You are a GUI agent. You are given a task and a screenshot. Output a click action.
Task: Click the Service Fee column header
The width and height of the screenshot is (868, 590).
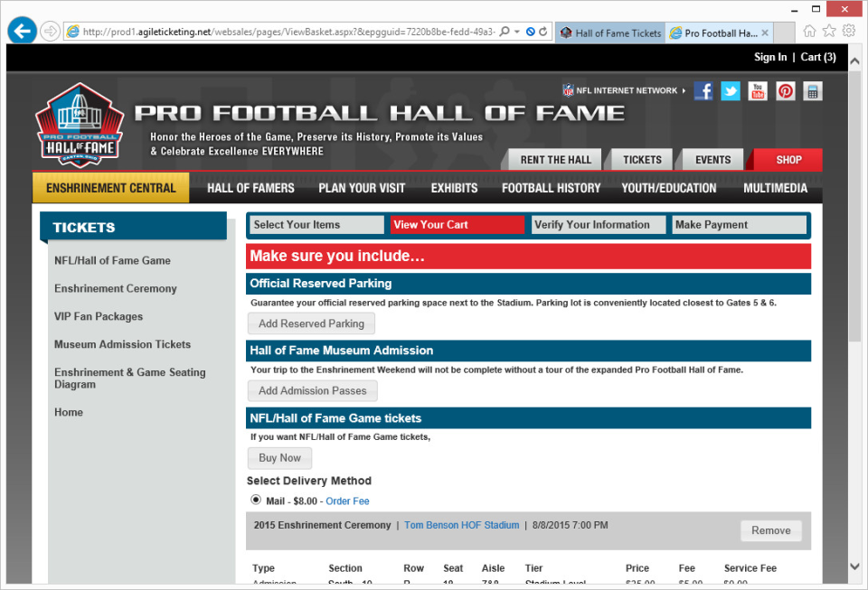pyautogui.click(x=750, y=568)
